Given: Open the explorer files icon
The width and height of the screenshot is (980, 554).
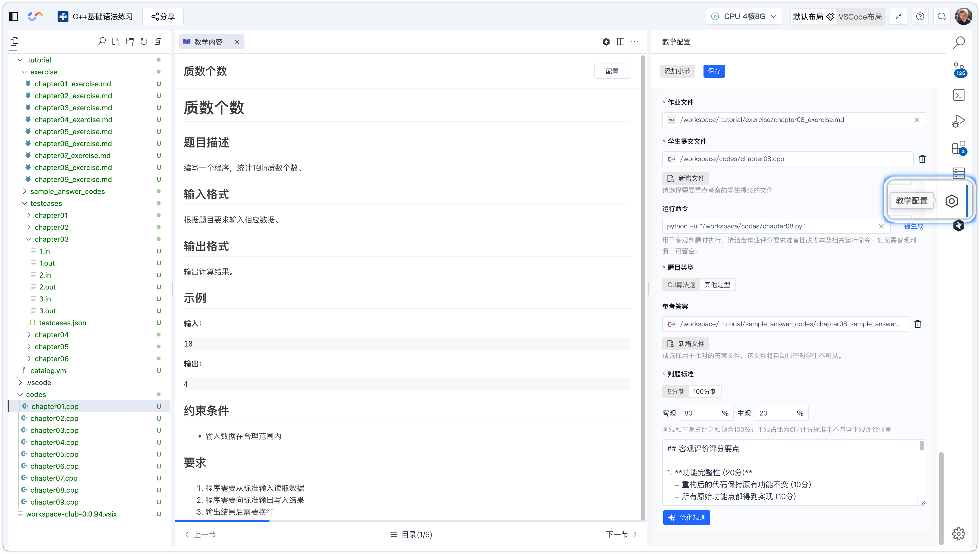Looking at the screenshot, I should (x=14, y=42).
